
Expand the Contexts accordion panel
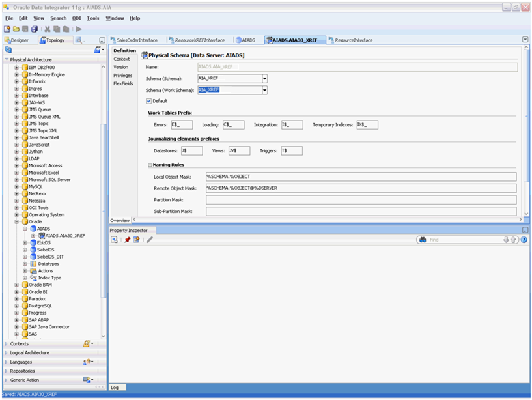tap(6, 343)
